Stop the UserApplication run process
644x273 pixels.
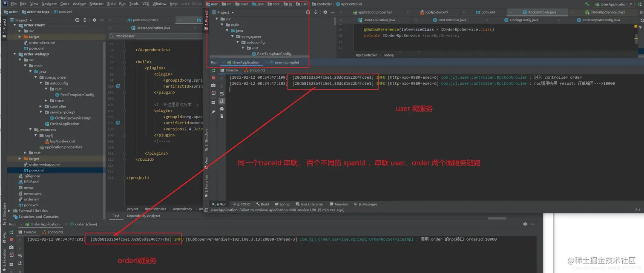(213, 78)
